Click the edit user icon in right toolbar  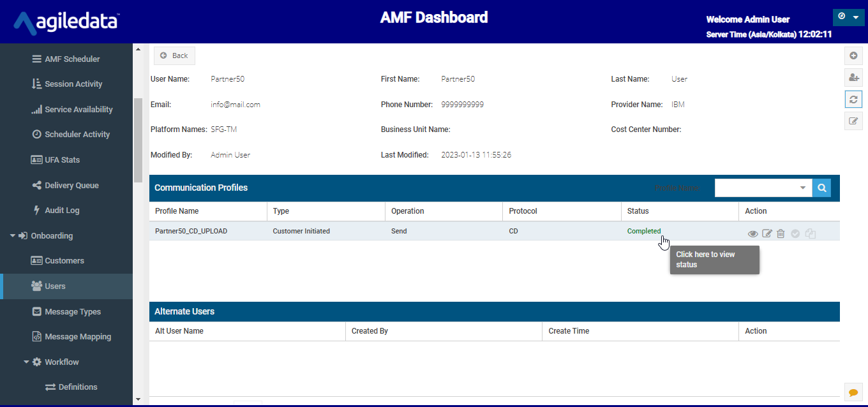[853, 121]
